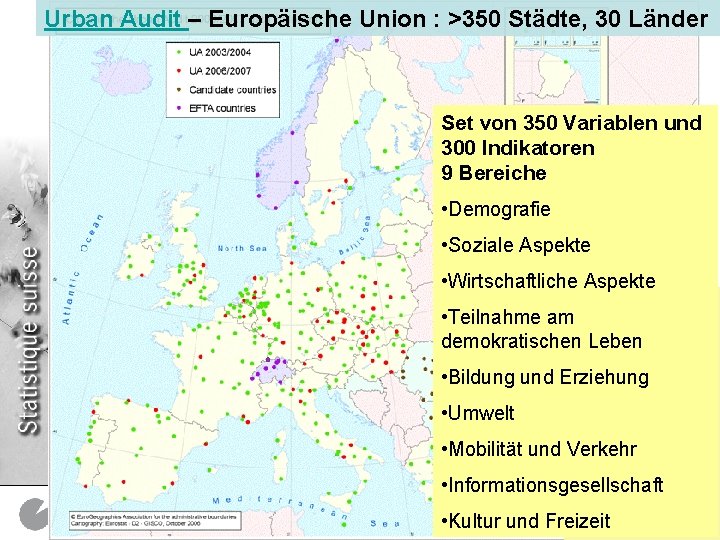Click the red UA 2006/2007 legend dot
Image resolution: width=720 pixels, height=540 pixels.
tap(179, 71)
